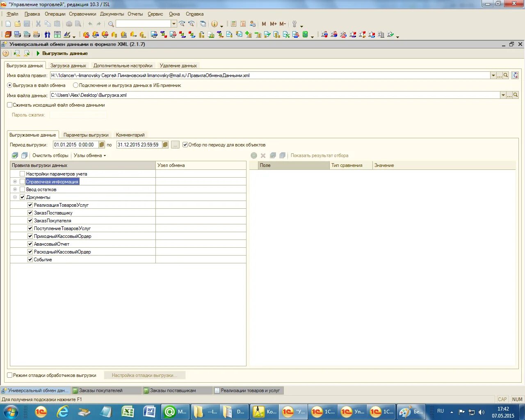Click the red book icon in second toolbar

point(8,34)
